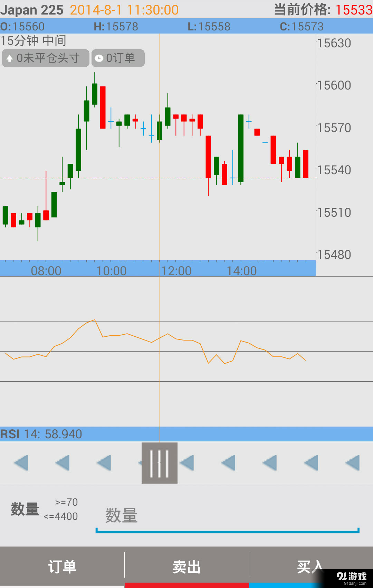373x588 pixels.
Task: Tap the 15540 price axis label
Action: [334, 170]
